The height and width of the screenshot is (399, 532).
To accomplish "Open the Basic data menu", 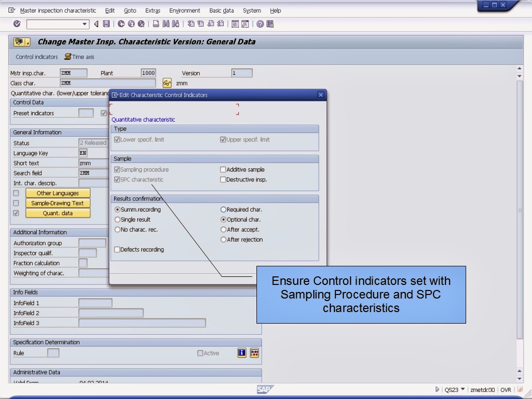I will [x=222, y=11].
